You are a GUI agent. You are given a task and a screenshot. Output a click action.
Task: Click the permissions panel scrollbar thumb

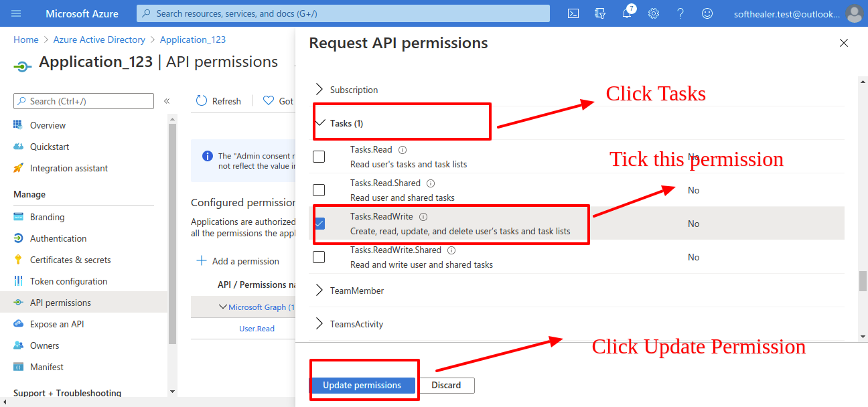pos(863,281)
